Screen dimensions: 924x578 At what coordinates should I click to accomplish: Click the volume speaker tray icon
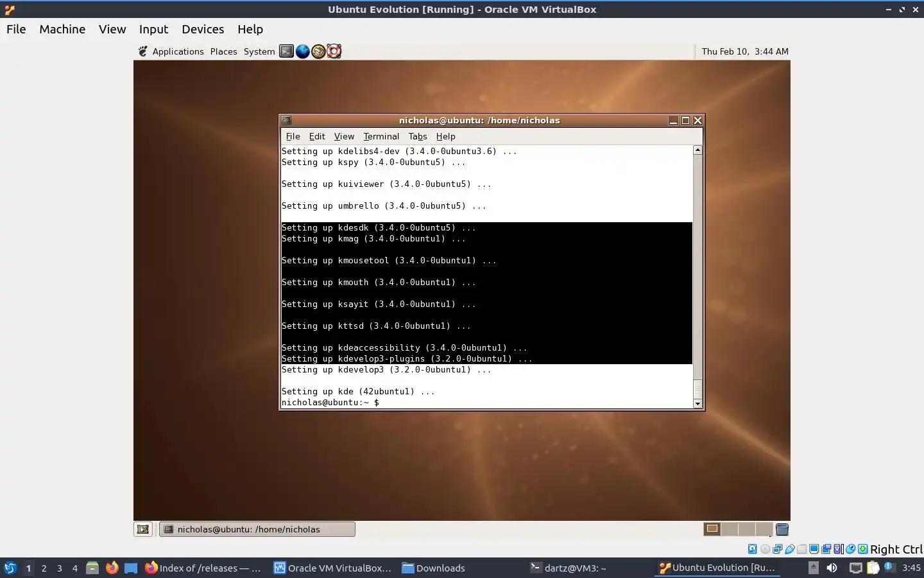[x=832, y=568]
